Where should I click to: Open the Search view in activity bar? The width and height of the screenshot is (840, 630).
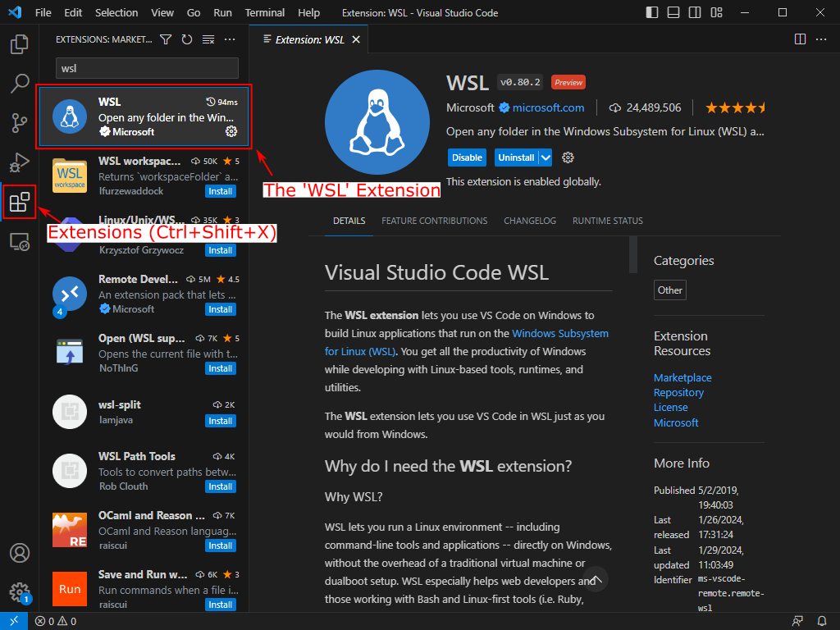[x=20, y=84]
